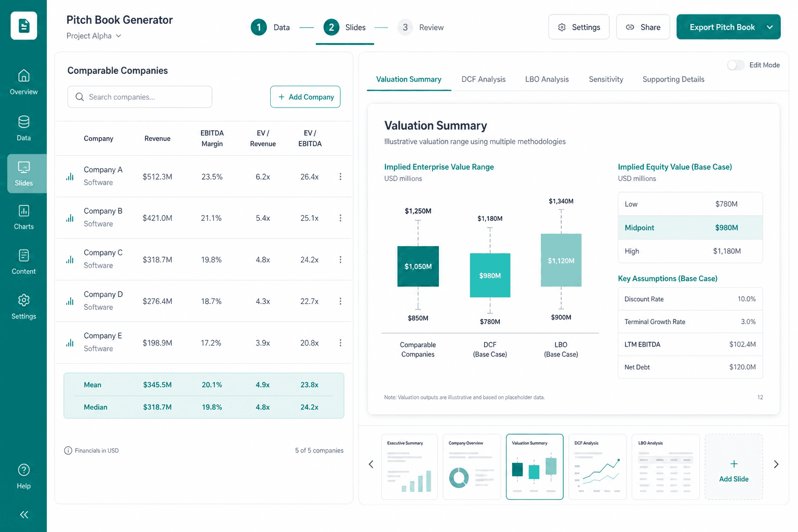The height and width of the screenshot is (532, 798).
Task: Open Charts from the sidebar
Action: pos(24,217)
